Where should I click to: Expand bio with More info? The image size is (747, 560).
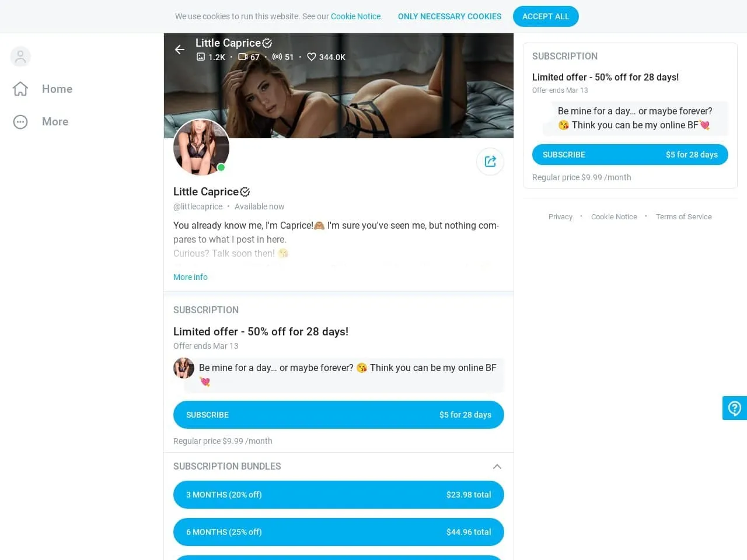click(190, 277)
